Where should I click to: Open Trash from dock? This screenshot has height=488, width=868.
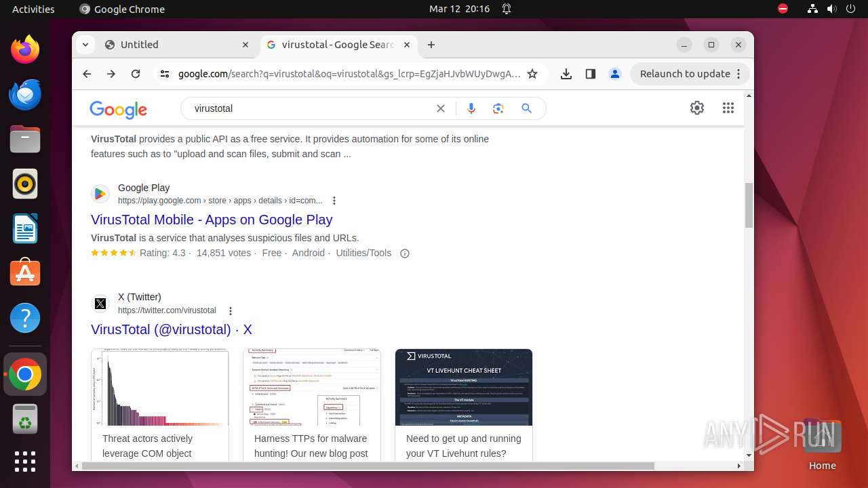25,419
